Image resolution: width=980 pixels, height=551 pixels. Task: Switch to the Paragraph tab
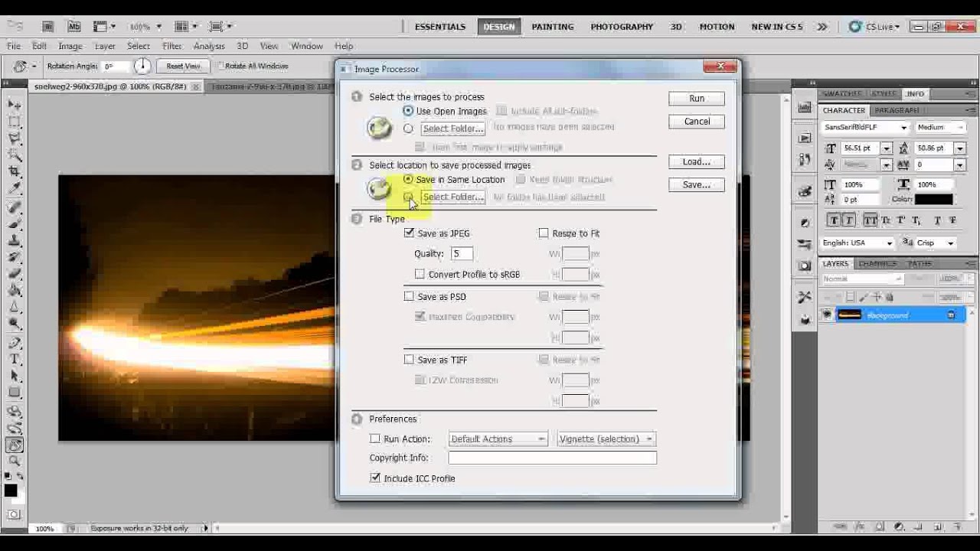click(896, 110)
